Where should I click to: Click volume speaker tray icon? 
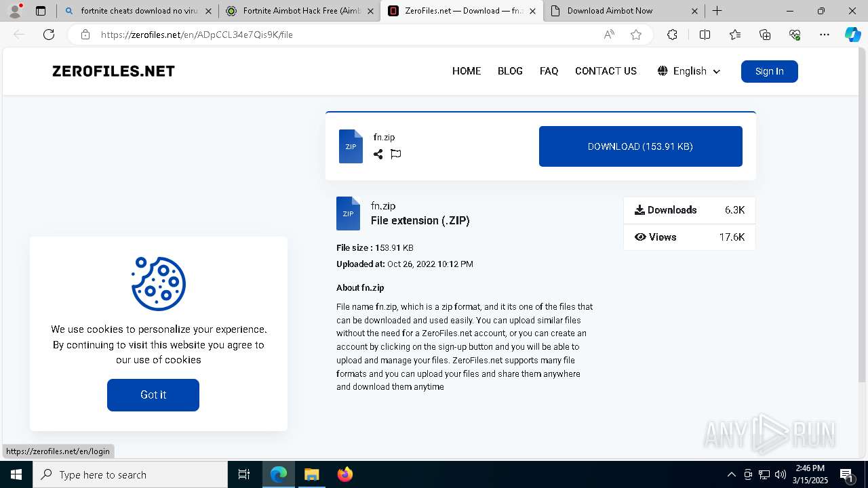(781, 474)
